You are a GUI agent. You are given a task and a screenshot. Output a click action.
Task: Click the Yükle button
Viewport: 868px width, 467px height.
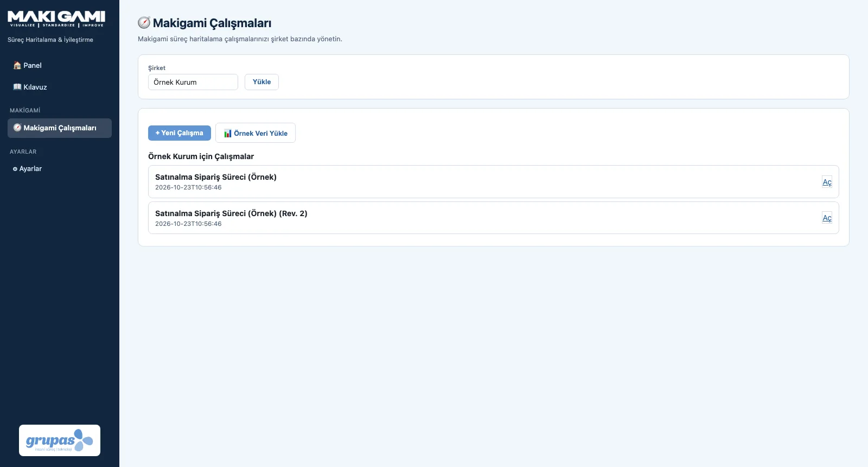(x=261, y=82)
